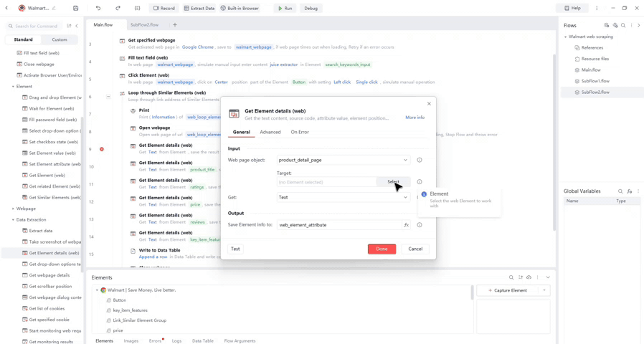
Task: Select the Wait for Element (web) command
Action: [x=52, y=109]
